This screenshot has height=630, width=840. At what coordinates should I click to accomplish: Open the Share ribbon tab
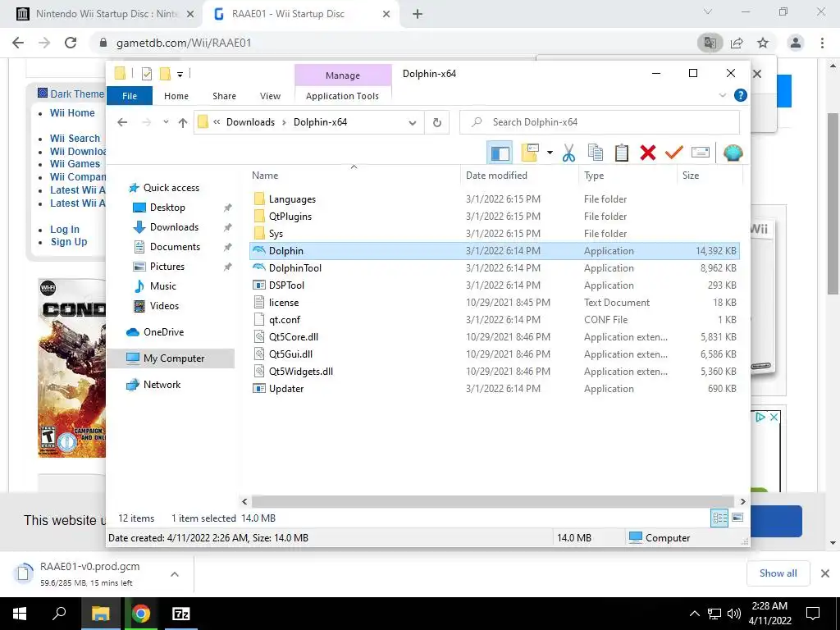point(224,96)
